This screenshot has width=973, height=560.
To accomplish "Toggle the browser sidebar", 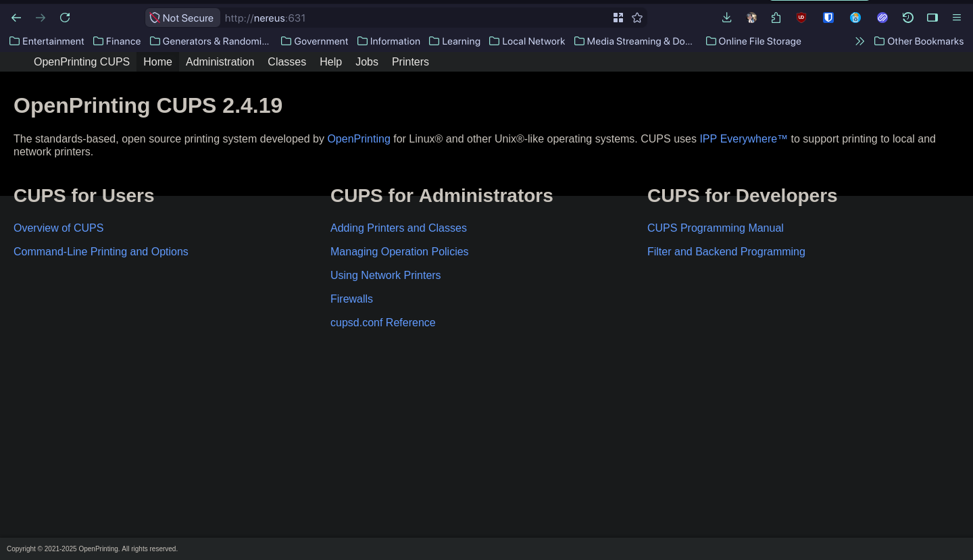I will pyautogui.click(x=932, y=18).
